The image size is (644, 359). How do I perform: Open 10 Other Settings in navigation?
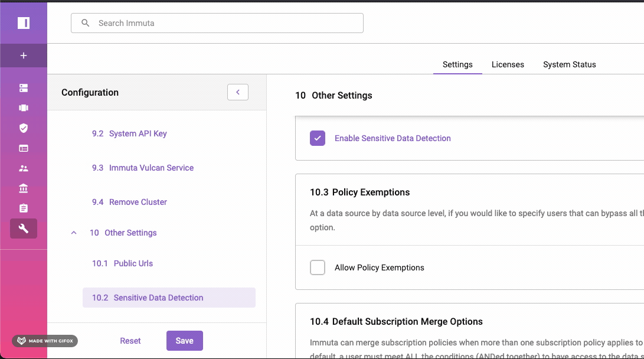point(123,233)
